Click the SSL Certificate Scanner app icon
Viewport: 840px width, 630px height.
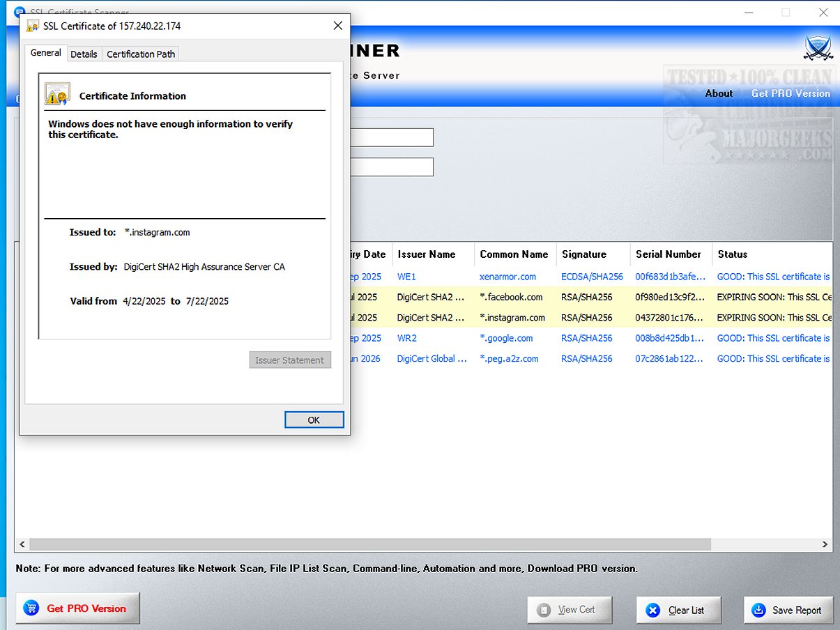coord(20,13)
